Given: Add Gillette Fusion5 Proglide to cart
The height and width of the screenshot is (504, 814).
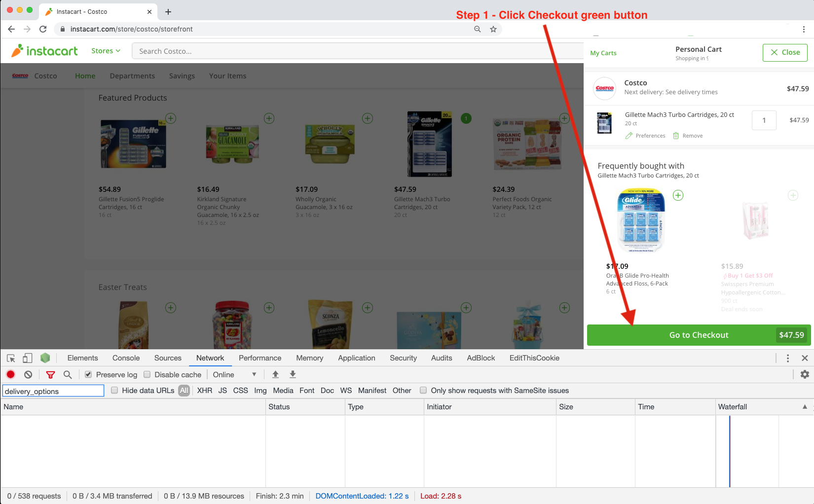Looking at the screenshot, I should (x=170, y=118).
